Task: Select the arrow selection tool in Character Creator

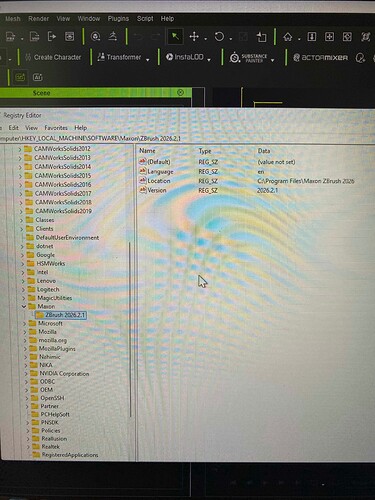Action: (x=175, y=37)
